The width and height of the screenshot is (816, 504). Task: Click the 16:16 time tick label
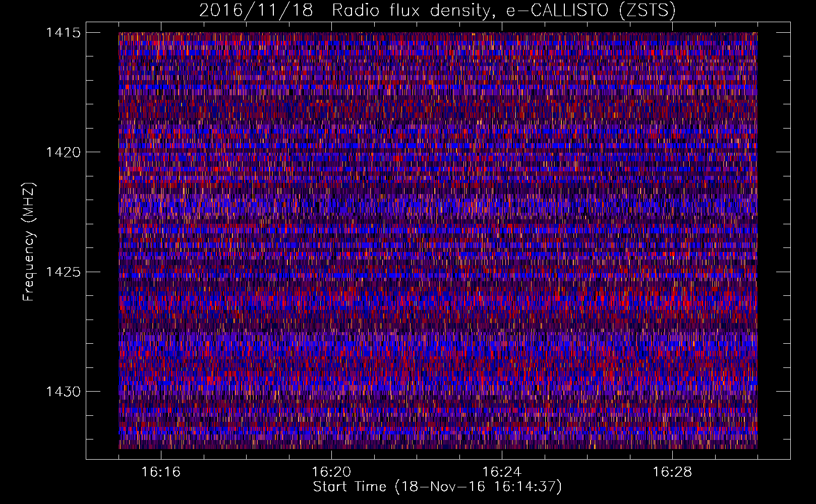pos(161,472)
